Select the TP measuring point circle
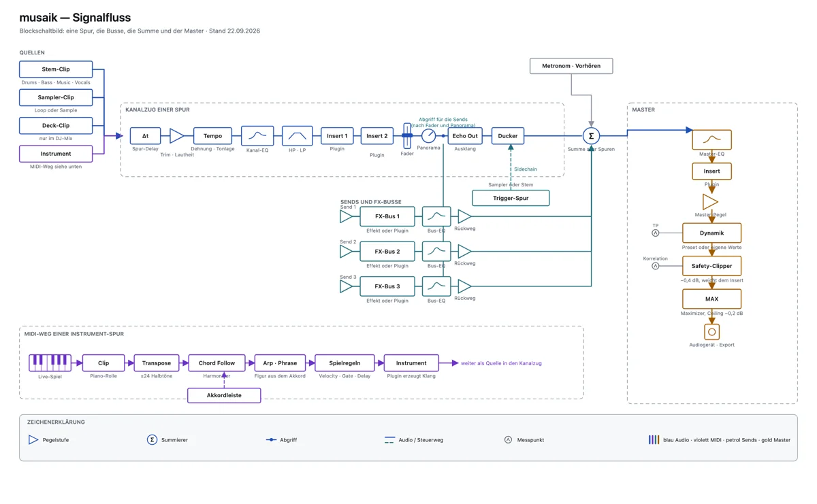 (656, 233)
